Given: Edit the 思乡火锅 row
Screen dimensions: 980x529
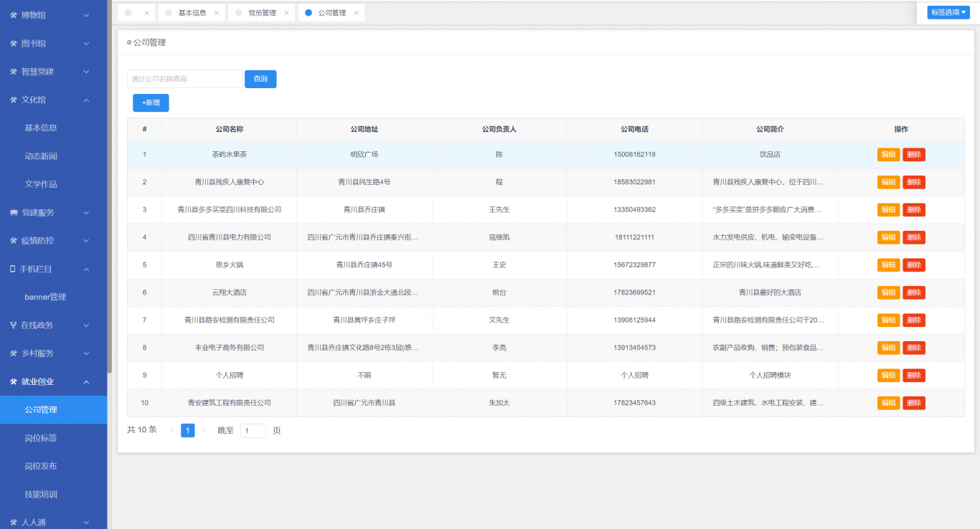Looking at the screenshot, I should tap(888, 265).
